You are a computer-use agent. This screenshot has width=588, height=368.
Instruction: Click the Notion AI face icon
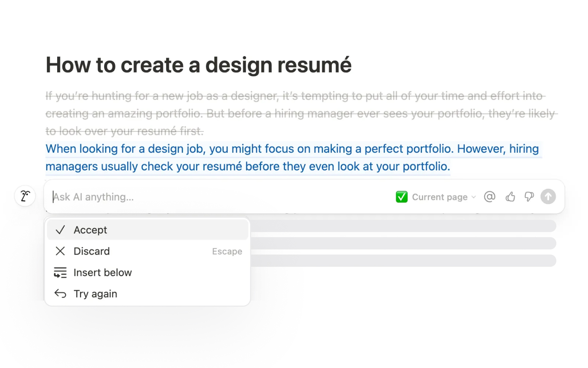[25, 196]
